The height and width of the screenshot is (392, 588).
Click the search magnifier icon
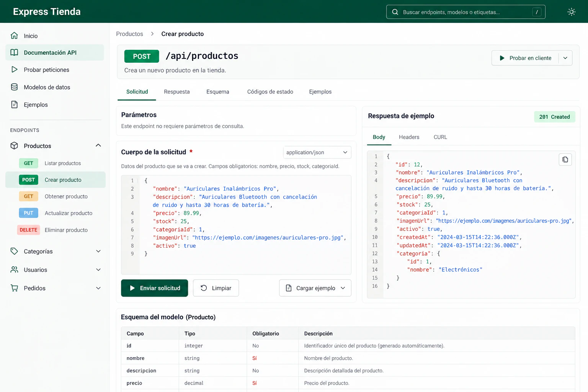pos(395,12)
